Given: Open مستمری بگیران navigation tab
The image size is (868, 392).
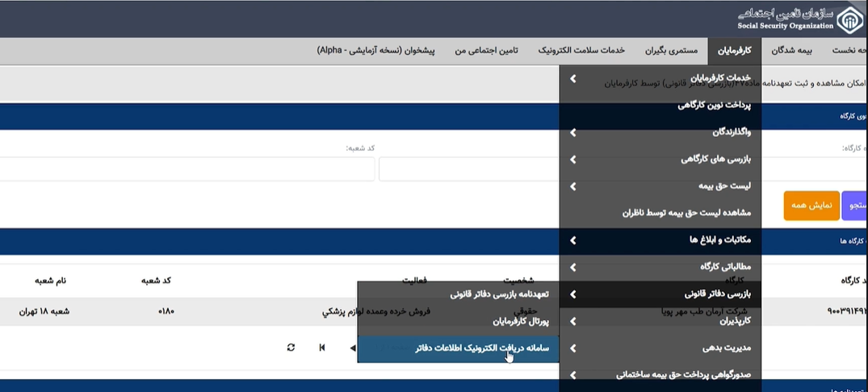Looking at the screenshot, I should pyautogui.click(x=672, y=51).
